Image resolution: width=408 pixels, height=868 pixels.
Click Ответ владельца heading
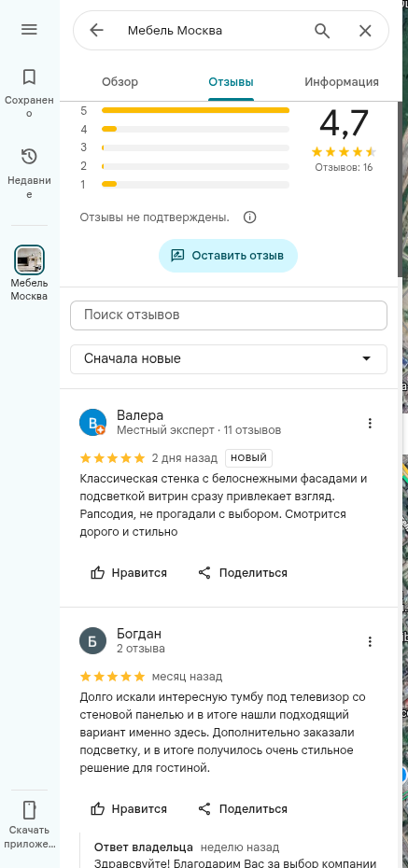144,847
